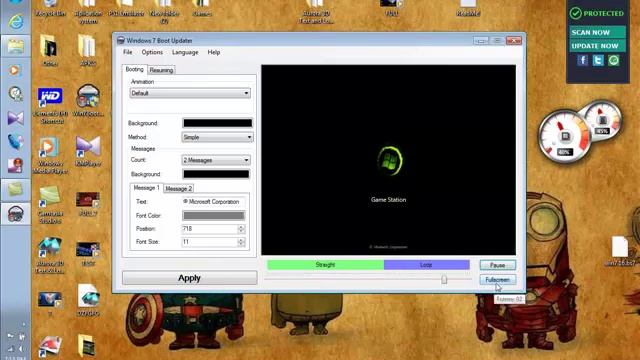Click the Font Size value field 11
Image resolution: width=640 pixels, height=360 pixels.
pyautogui.click(x=210, y=242)
